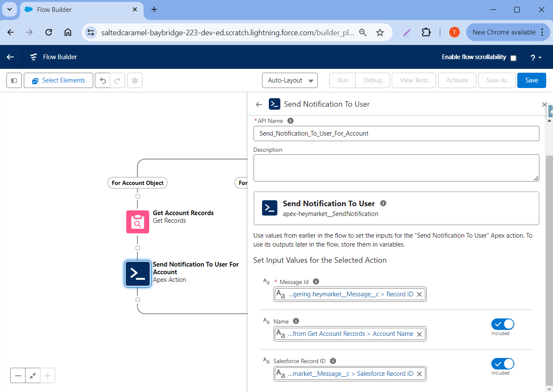This screenshot has height=392, width=553.
Task: Select the Message Id resource field
Action: (350, 294)
